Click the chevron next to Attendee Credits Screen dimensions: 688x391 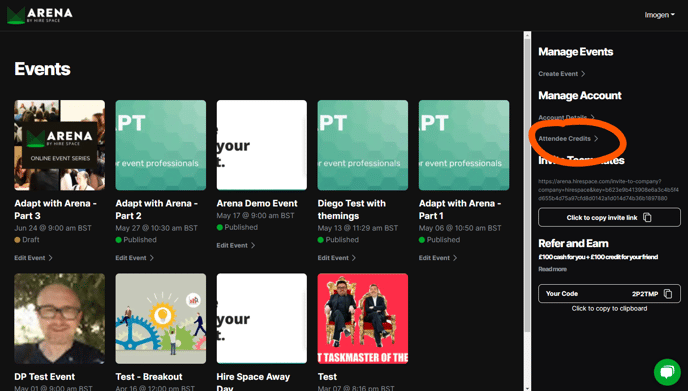point(596,139)
